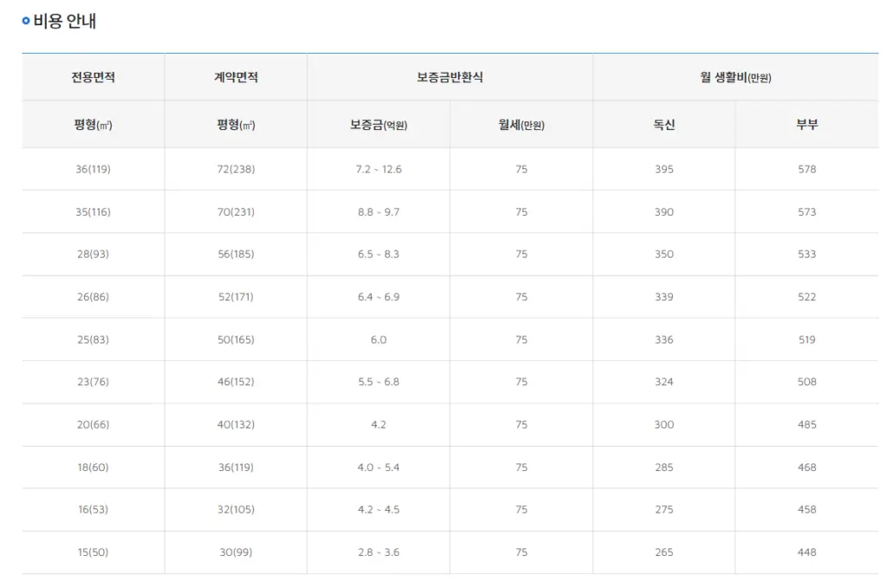The image size is (887, 588).
Task: Select the 336 single living cost cell
Action: pos(664,339)
